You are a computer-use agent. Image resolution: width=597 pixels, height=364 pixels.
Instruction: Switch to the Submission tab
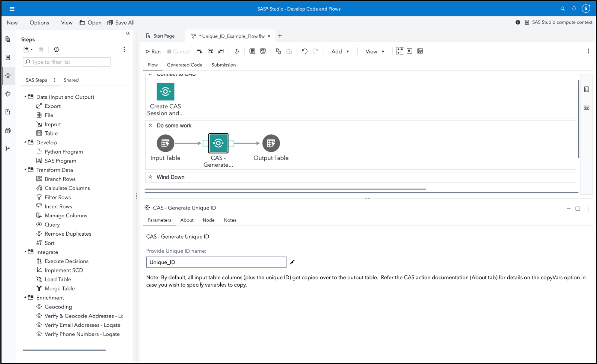coord(224,65)
